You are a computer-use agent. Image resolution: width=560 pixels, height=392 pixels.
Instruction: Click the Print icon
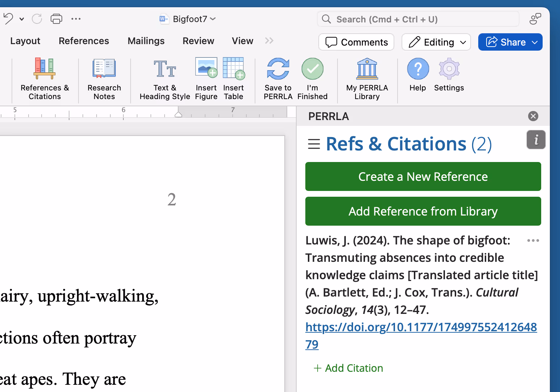coord(56,18)
